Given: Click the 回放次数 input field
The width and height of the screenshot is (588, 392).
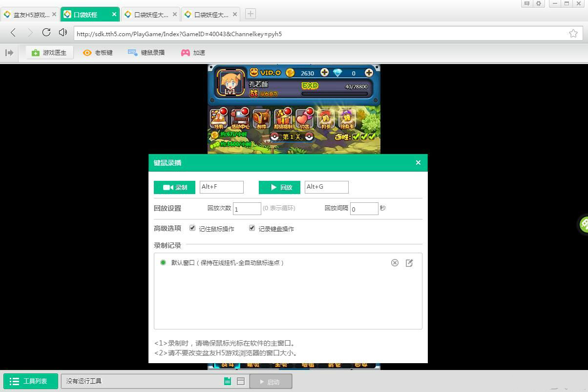Looking at the screenshot, I should pyautogui.click(x=247, y=209).
